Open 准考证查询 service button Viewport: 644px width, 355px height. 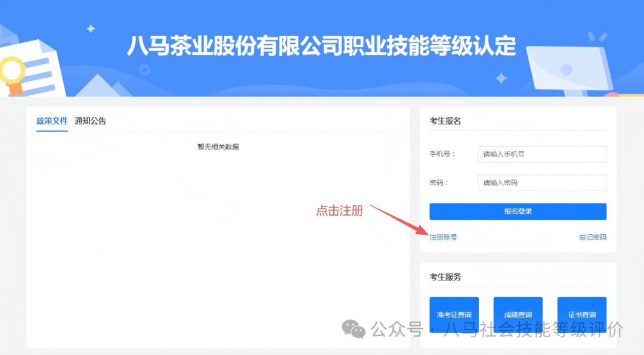click(454, 314)
